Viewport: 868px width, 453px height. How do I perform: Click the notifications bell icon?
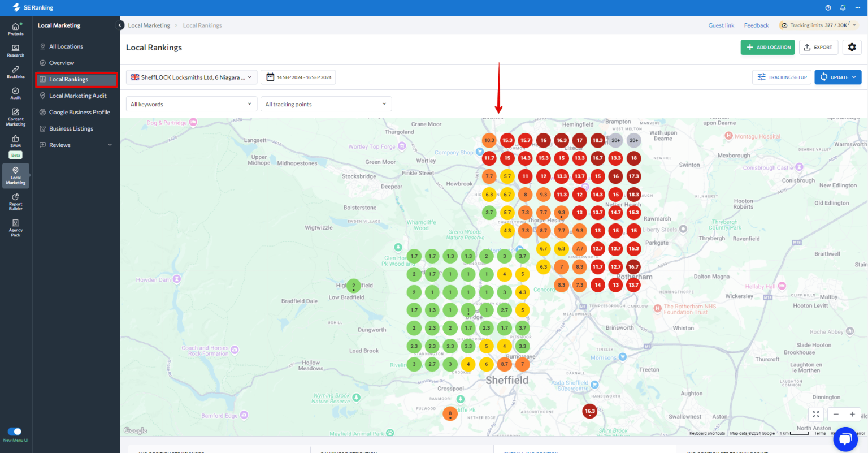tap(842, 7)
